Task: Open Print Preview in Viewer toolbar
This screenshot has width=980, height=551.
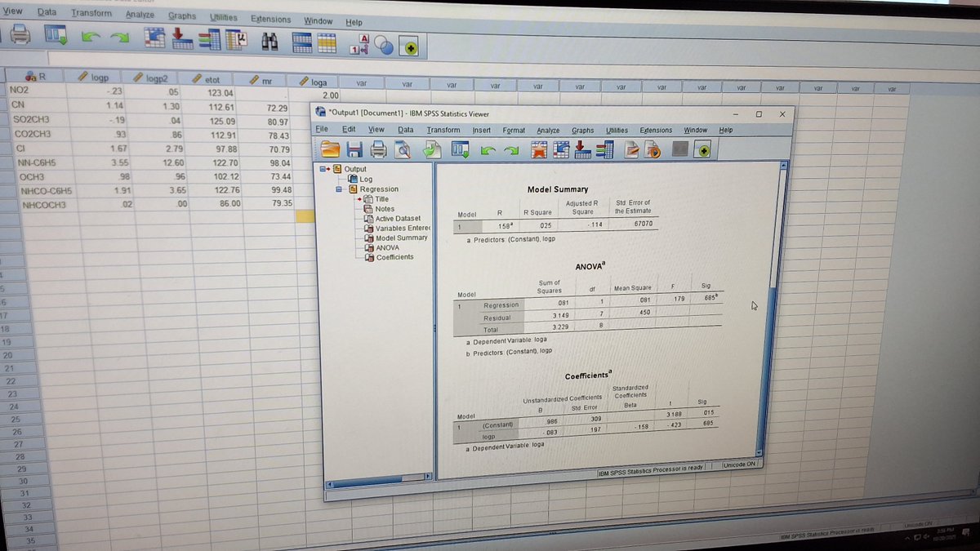Action: point(402,149)
